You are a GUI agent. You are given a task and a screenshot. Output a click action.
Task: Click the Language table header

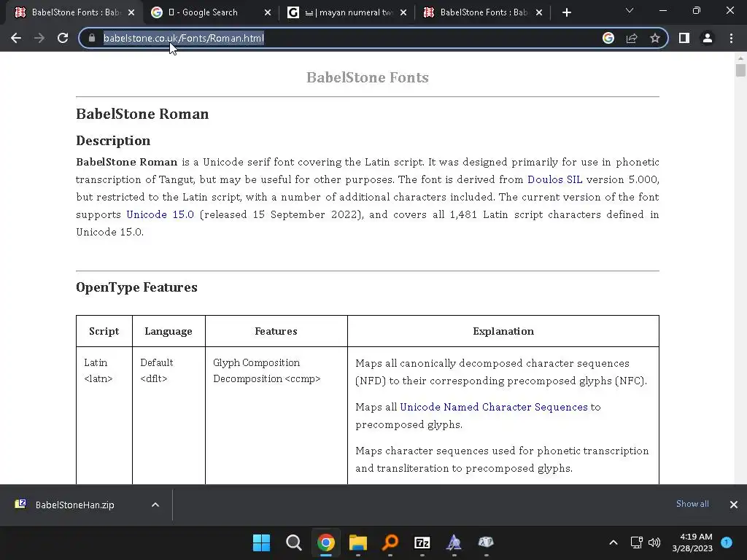pos(169,331)
